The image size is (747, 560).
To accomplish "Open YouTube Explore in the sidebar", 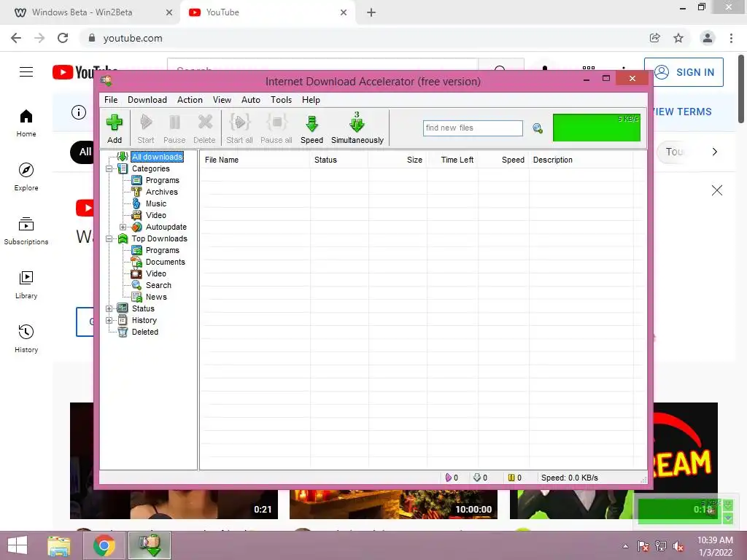I will tap(26, 176).
